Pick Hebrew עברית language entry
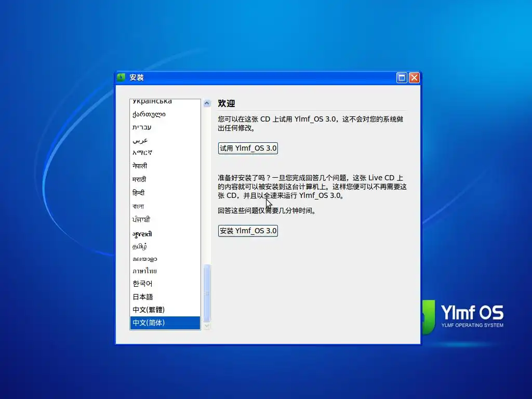This screenshot has height=399, width=532. (x=165, y=127)
